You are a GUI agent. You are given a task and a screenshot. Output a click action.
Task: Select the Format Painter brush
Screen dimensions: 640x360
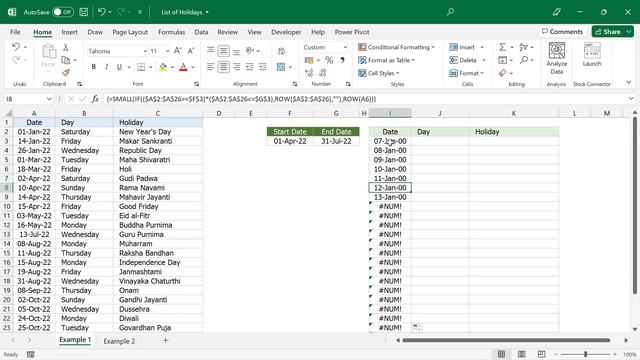[65, 73]
